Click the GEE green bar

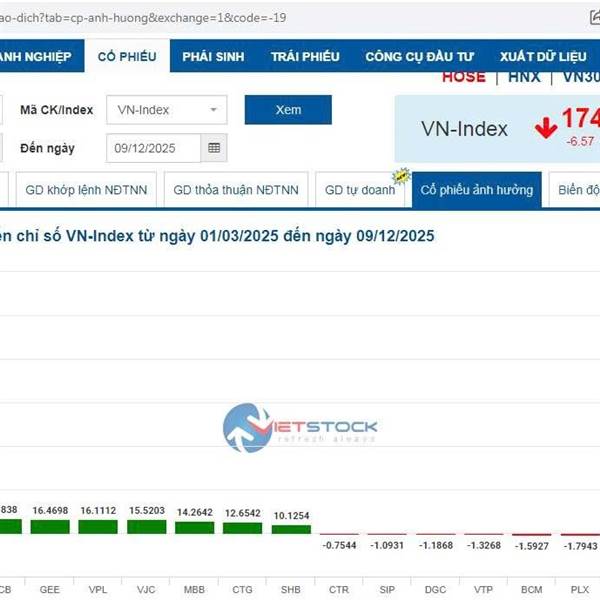tap(50, 527)
